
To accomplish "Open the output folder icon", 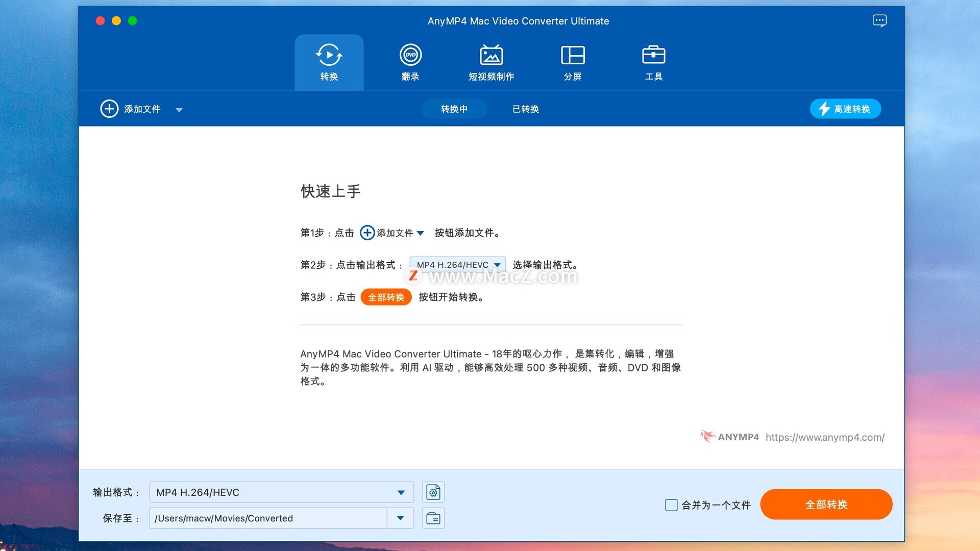I will tap(433, 518).
